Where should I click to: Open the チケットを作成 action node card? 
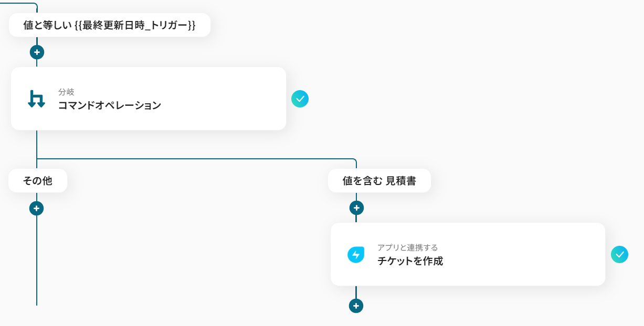click(x=467, y=254)
